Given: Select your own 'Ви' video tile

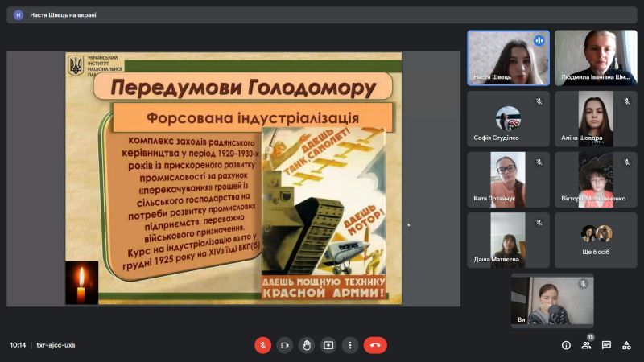Looking at the screenshot, I should tap(552, 300).
